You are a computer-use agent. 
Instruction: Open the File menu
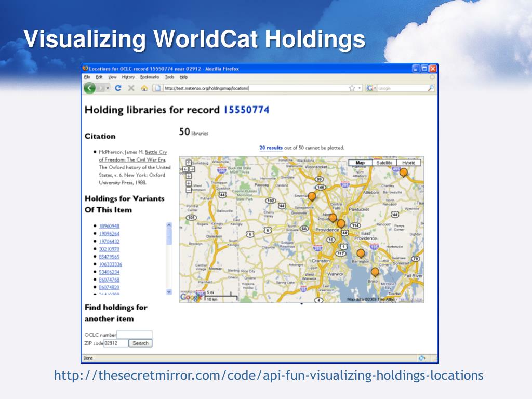tap(87, 77)
